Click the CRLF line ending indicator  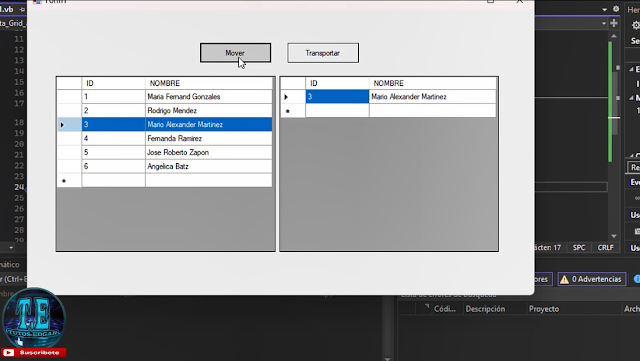(x=606, y=247)
